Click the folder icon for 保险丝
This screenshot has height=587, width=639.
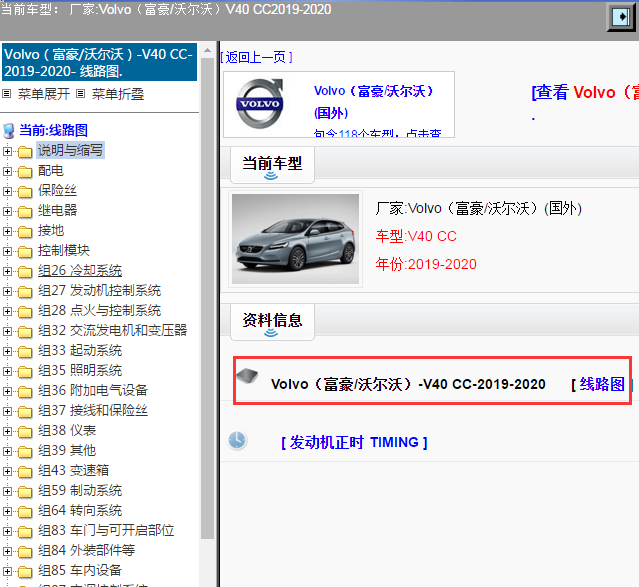[x=25, y=192]
